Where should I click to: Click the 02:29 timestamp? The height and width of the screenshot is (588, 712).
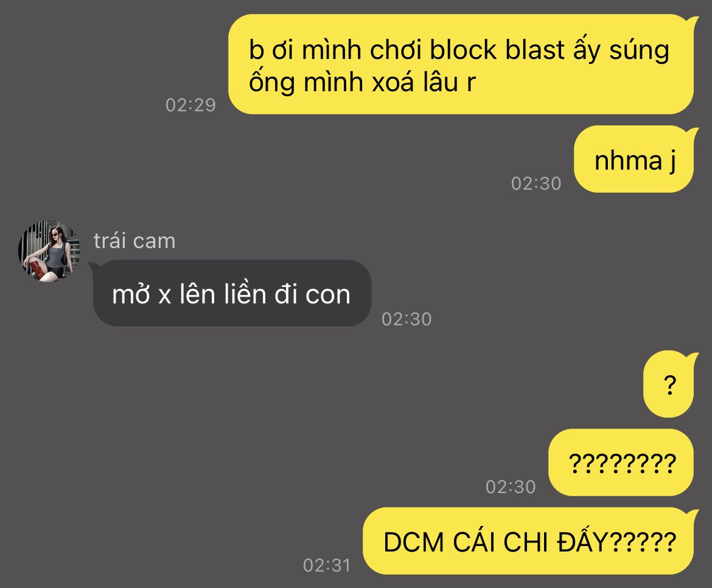tap(190, 105)
